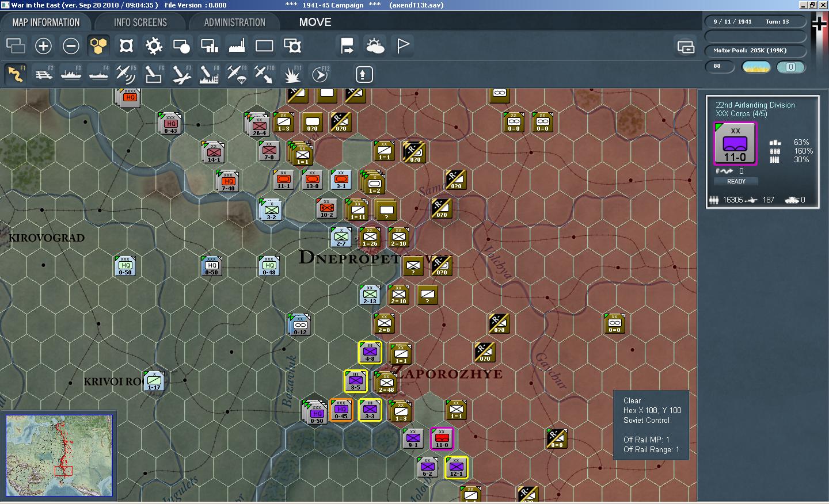Select the F7 bomb airfield mode
829x504 pixels.
click(181, 74)
